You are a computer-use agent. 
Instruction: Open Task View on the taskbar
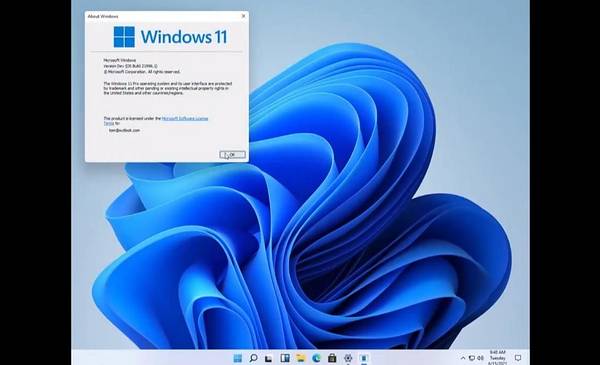point(269,358)
